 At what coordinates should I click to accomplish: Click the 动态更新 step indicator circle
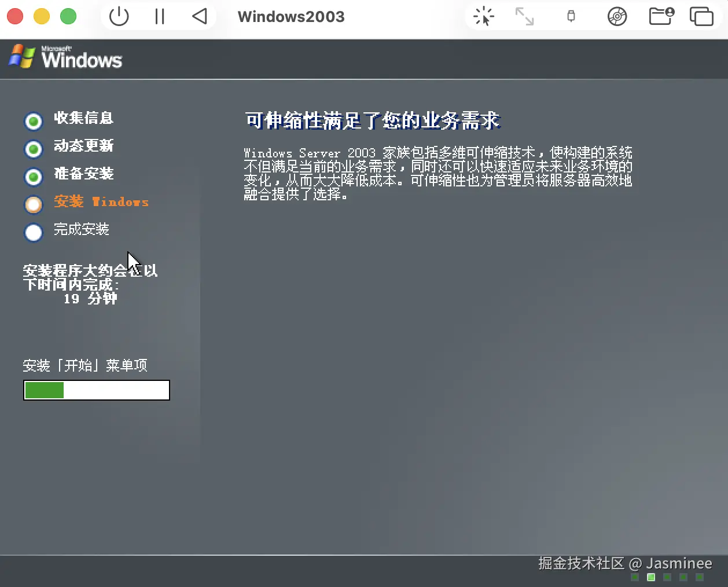[34, 149]
